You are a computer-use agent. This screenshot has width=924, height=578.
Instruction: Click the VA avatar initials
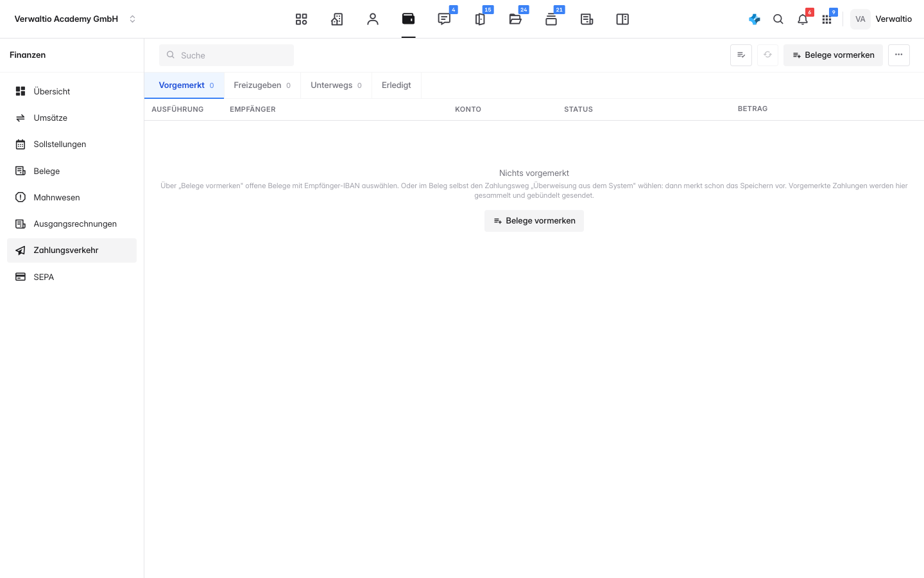(x=860, y=19)
